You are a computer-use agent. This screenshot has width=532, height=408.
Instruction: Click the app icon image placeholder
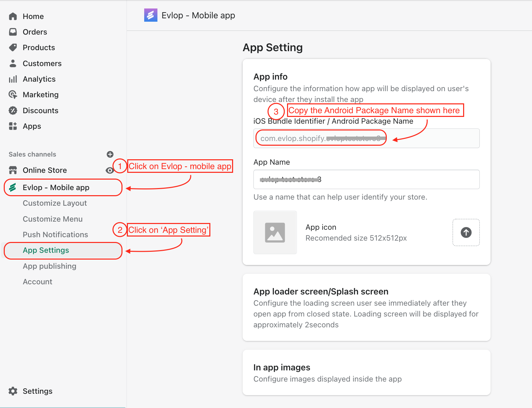tap(275, 232)
